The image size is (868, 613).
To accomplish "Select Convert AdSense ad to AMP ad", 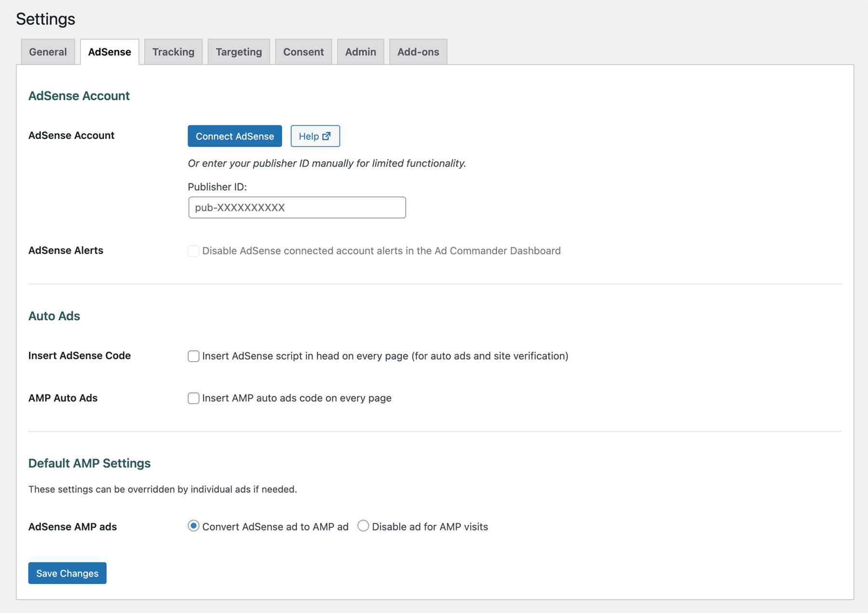I will pos(193,526).
